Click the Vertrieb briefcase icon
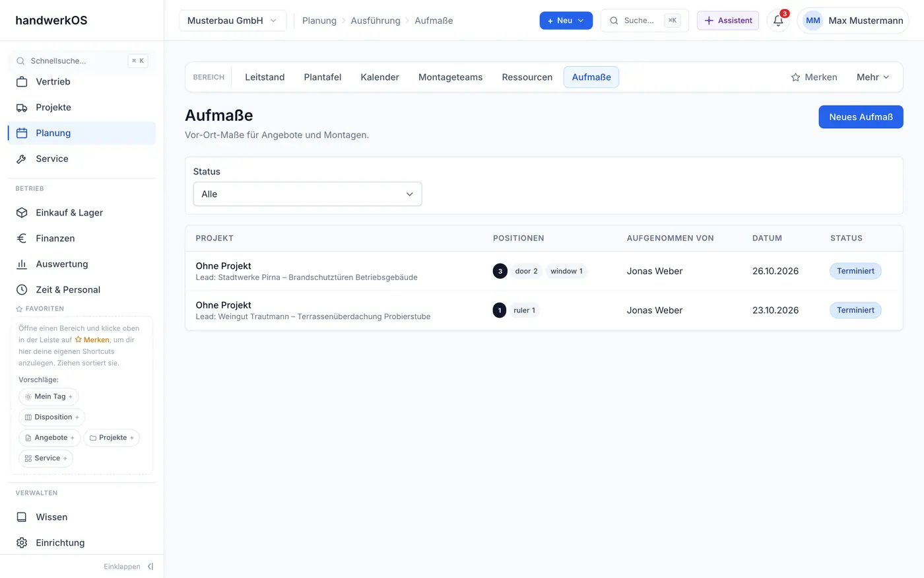924x578 pixels. tap(22, 82)
